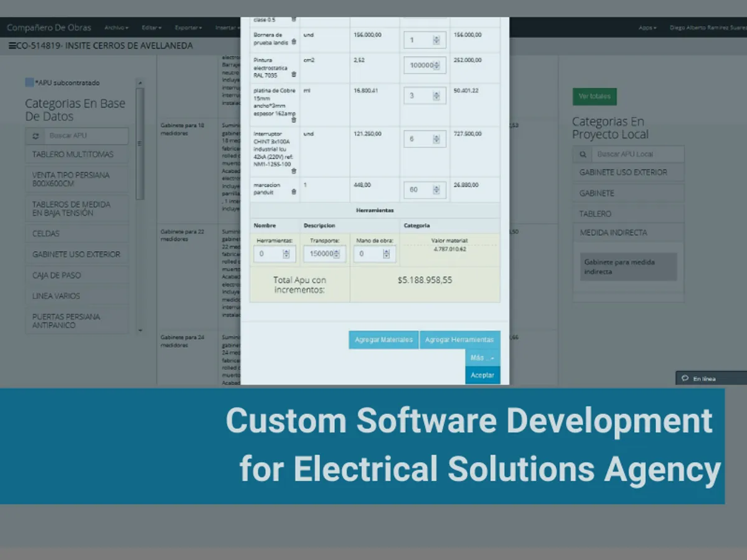The image size is (747, 560).
Task: Delete the Bornera de prueba landis material
Action: pos(294,42)
